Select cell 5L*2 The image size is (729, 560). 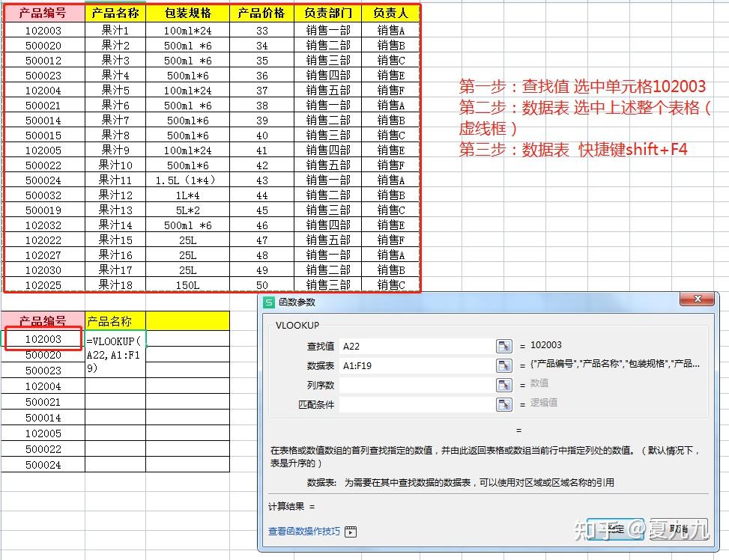(188, 210)
